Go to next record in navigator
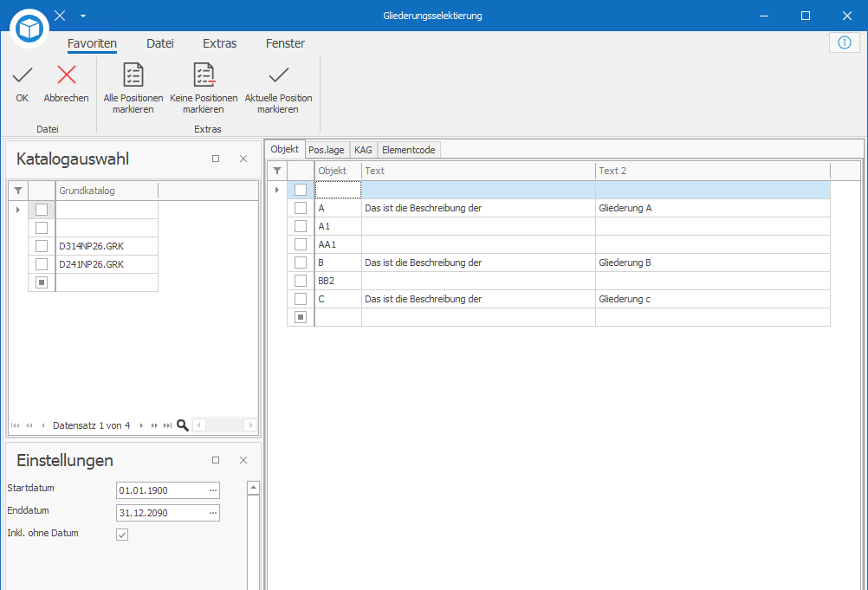Viewport: 868px width, 590px height. pos(141,425)
